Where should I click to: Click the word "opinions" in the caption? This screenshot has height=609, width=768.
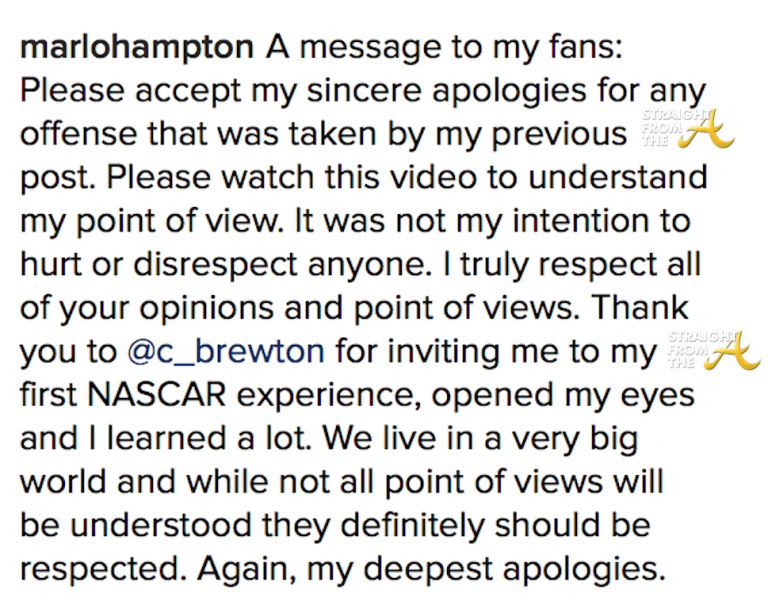(x=219, y=308)
